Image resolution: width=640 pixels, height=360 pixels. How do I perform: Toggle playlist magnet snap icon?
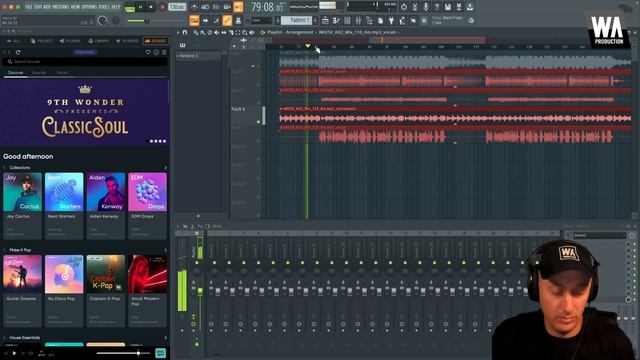coord(185,32)
